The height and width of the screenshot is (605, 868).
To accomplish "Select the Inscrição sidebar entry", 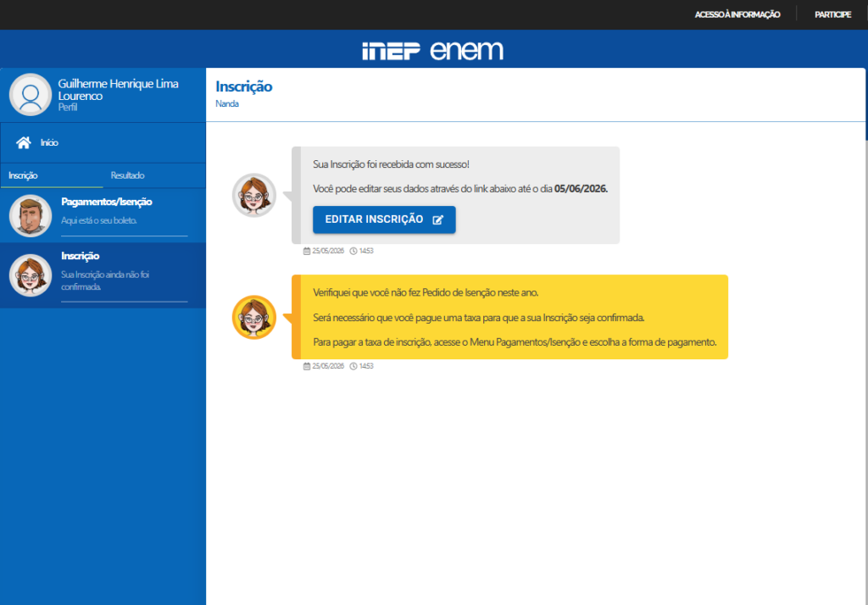I will click(103, 275).
